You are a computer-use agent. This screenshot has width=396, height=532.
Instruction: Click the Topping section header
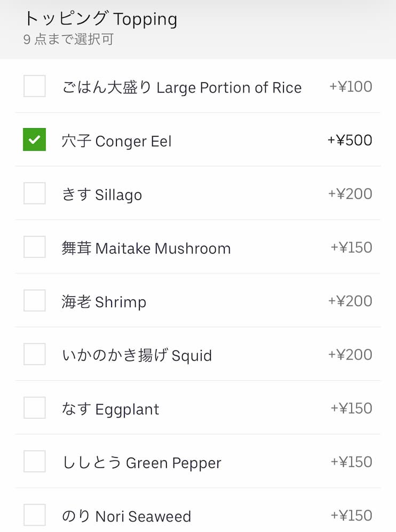point(100,19)
